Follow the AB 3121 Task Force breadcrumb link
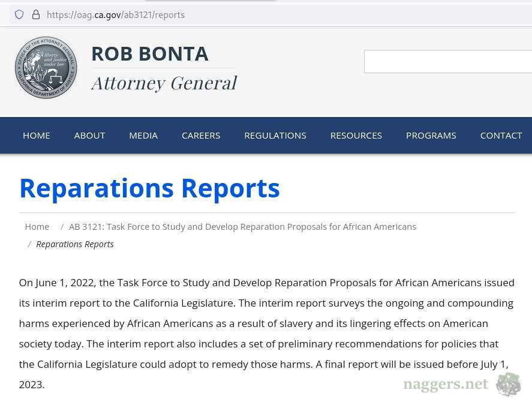532x402 pixels. point(242,227)
